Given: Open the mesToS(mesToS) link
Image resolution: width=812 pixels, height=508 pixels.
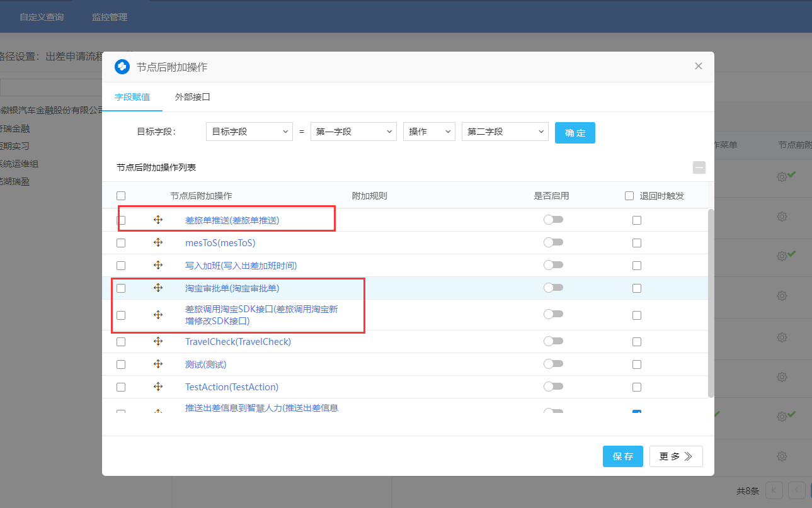Looking at the screenshot, I should tap(220, 243).
